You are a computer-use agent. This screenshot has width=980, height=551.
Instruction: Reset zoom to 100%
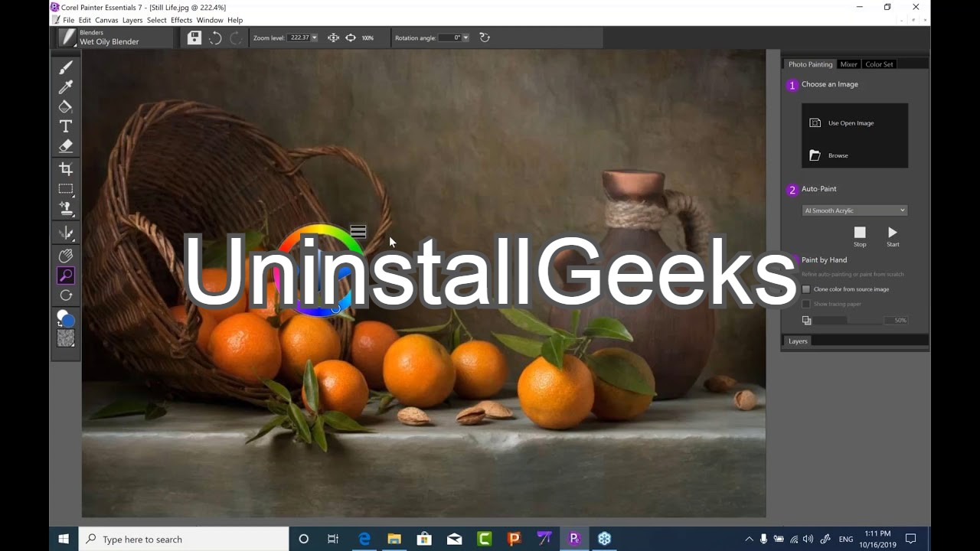click(x=367, y=37)
